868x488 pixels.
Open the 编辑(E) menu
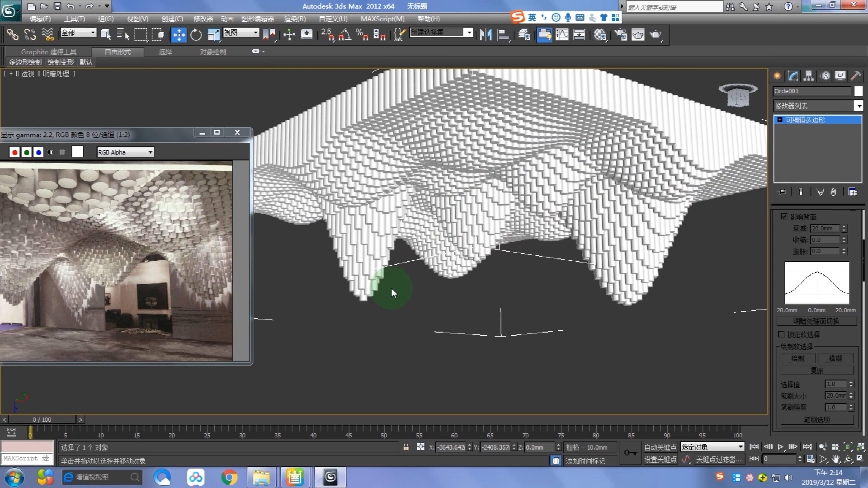pyautogui.click(x=40, y=19)
